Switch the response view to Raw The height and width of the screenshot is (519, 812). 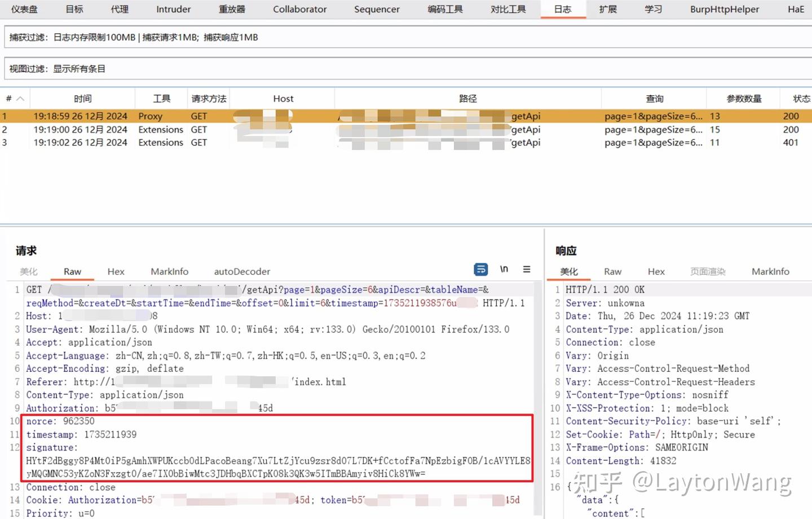click(x=612, y=271)
